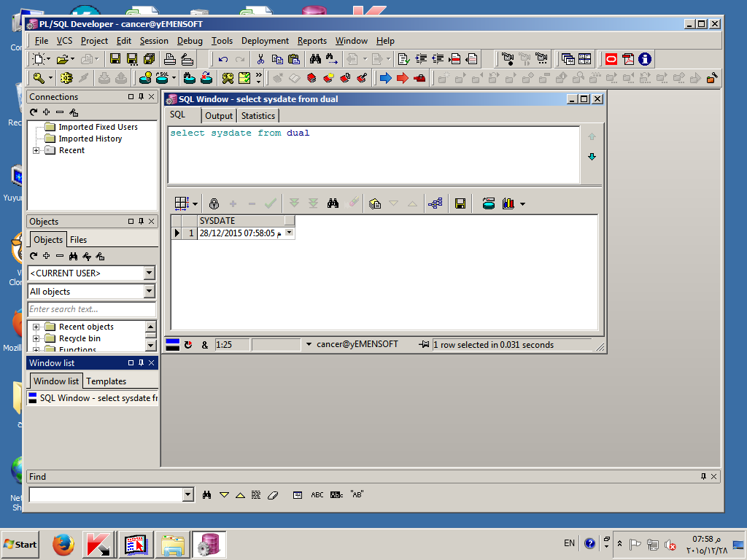Click the Execute gear icon in toolbar
Image resolution: width=747 pixels, height=560 pixels.
(67, 78)
